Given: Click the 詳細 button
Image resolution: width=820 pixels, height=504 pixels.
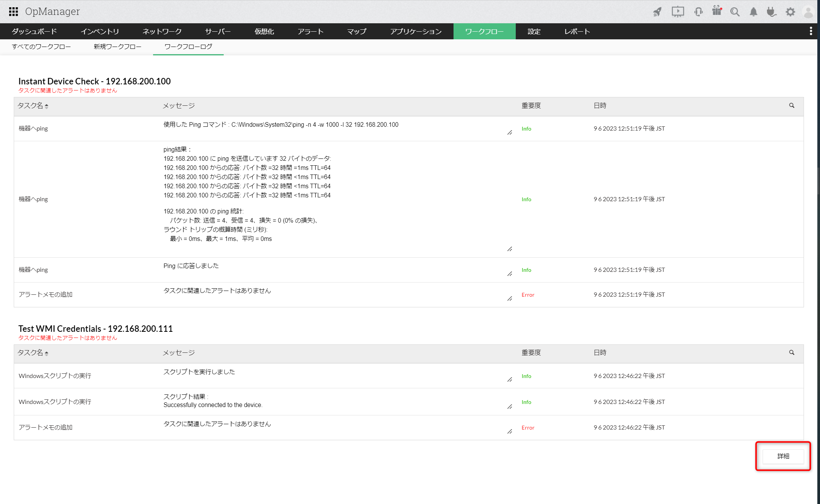Looking at the screenshot, I should click(x=783, y=456).
